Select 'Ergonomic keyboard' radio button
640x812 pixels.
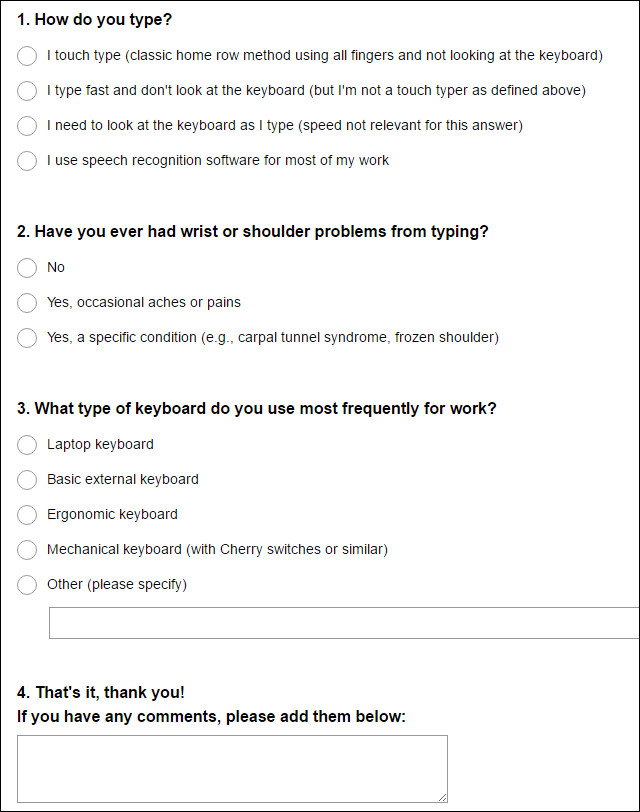pos(27,515)
